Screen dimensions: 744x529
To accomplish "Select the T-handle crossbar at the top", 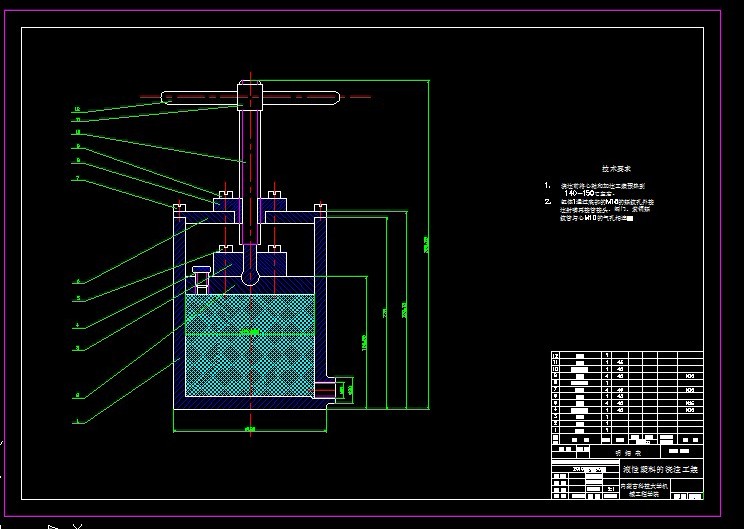I will click(251, 98).
